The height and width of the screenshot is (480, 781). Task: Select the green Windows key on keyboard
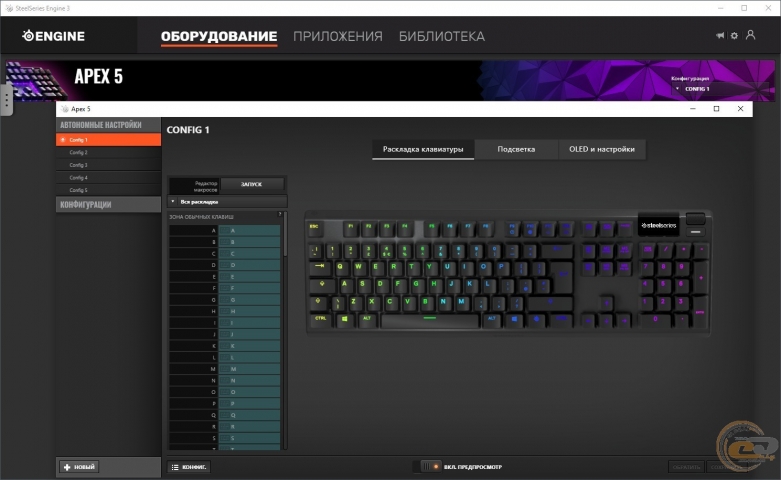(344, 320)
